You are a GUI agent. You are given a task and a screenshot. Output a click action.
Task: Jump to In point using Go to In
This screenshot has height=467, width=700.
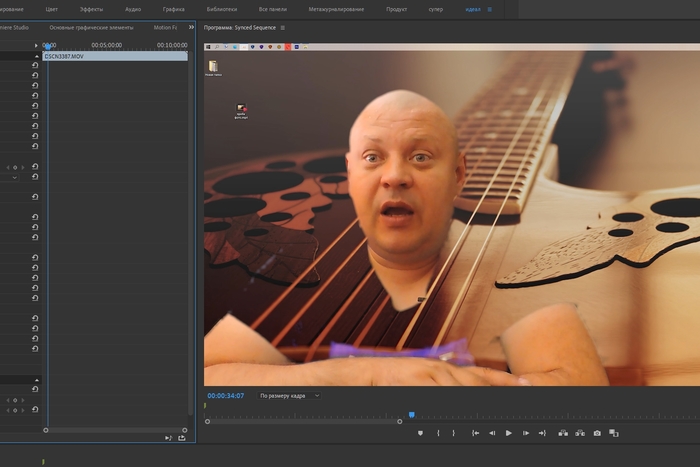(474, 433)
